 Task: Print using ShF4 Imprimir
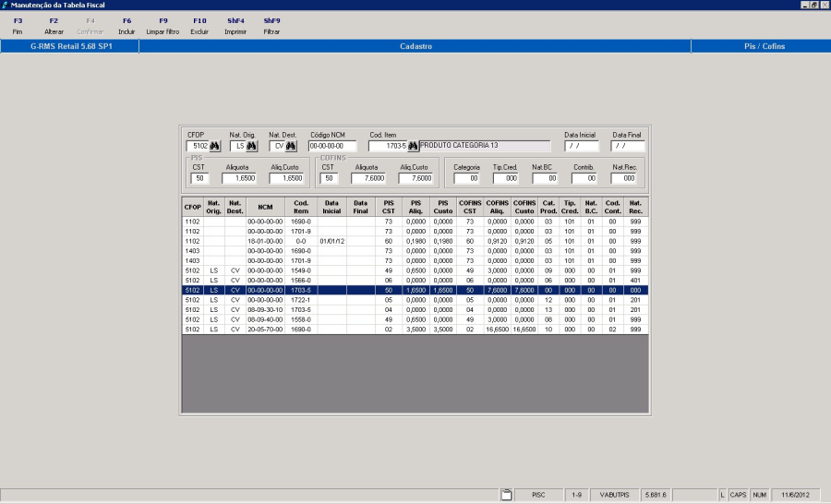(x=235, y=26)
